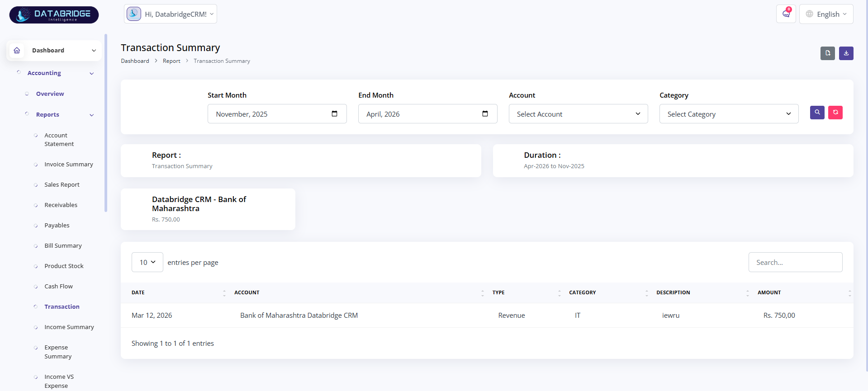Open Bill Summary report
868x391 pixels.
[x=63, y=246]
